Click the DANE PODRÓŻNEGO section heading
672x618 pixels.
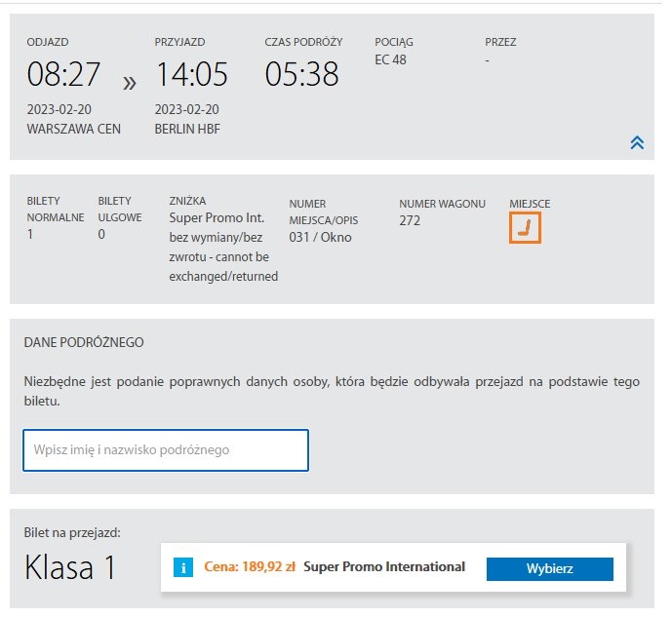[84, 342]
